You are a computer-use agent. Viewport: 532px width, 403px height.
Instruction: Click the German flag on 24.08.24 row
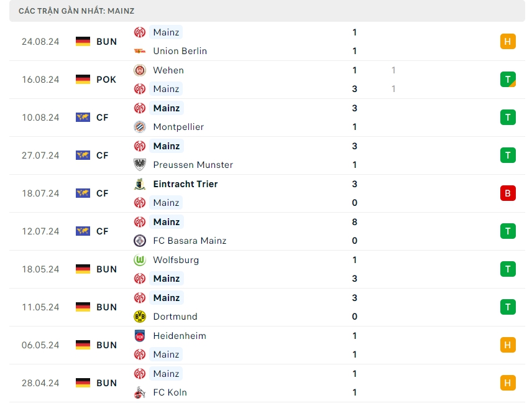(x=83, y=42)
